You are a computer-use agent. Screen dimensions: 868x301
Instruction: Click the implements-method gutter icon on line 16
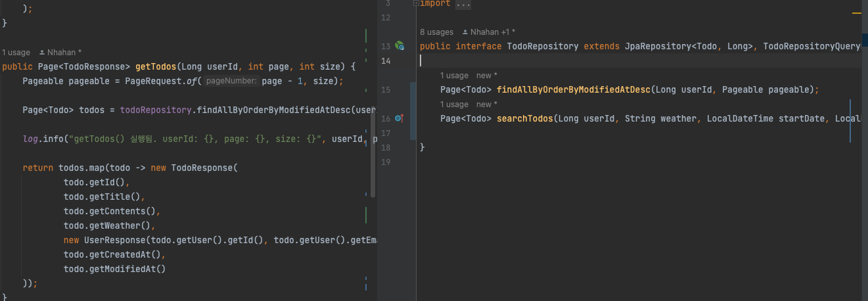[x=399, y=118]
